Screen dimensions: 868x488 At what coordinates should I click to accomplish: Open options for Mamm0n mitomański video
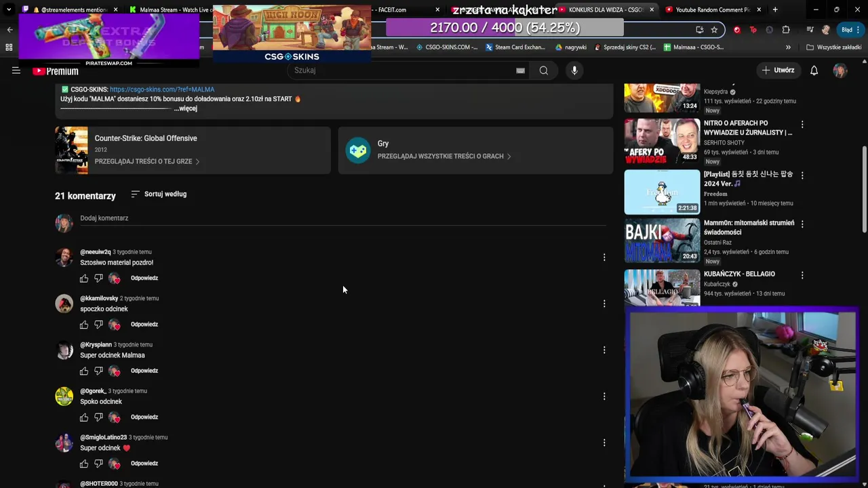pyautogui.click(x=802, y=224)
